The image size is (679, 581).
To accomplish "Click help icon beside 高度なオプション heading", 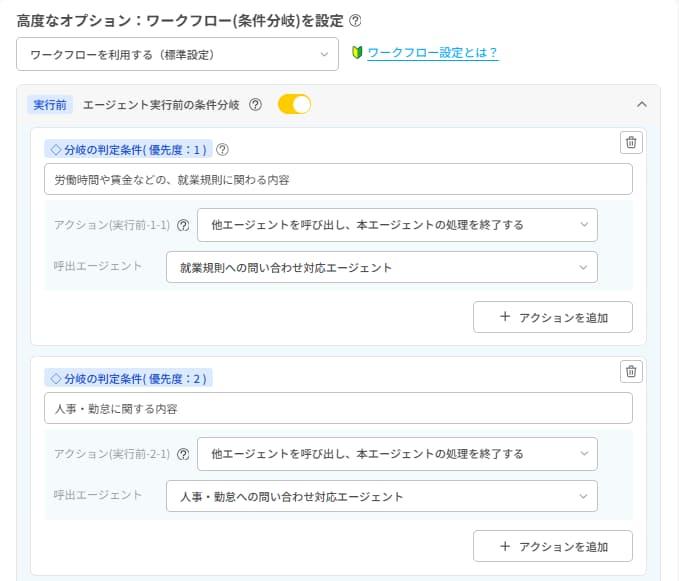I will pos(356,20).
